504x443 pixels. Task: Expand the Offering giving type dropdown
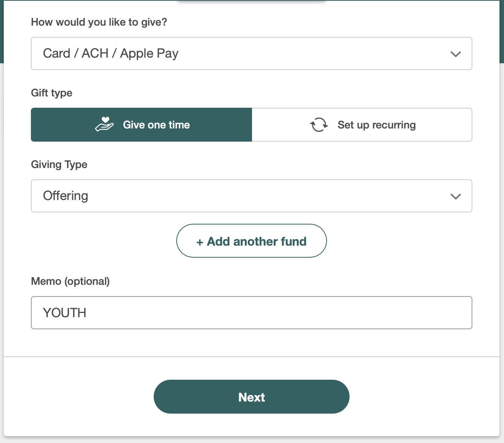[251, 196]
